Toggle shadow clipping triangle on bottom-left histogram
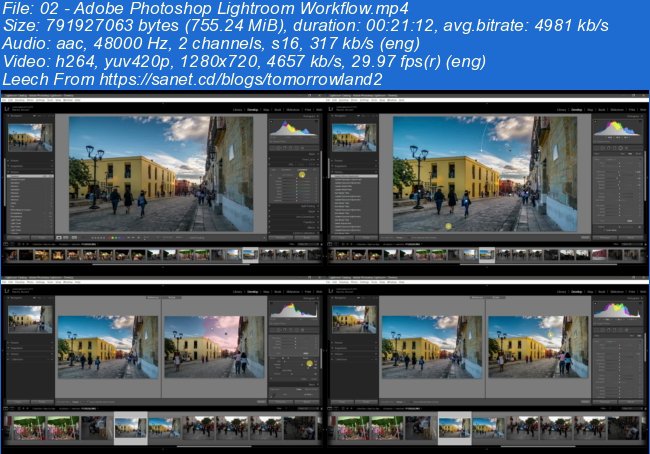This screenshot has height=454, width=650. tap(272, 304)
